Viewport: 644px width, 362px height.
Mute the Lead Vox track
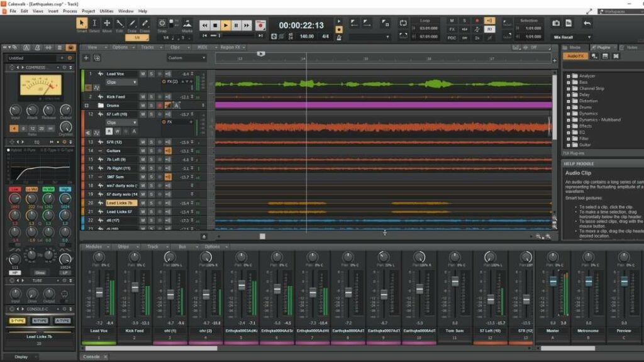tap(143, 74)
